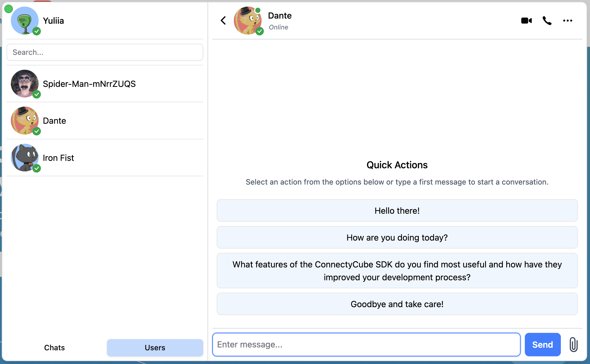Click Dante's avatar in the chat header
The image size is (590, 364).
click(x=248, y=21)
